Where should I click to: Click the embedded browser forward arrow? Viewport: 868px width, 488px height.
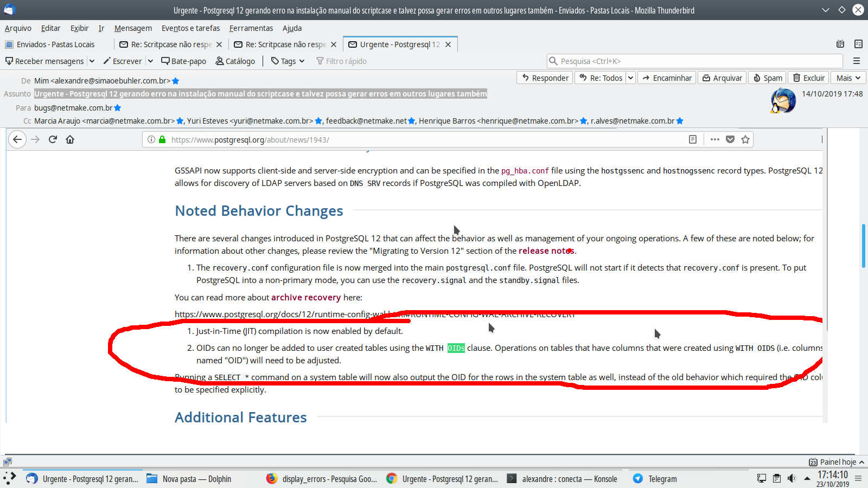[x=35, y=139]
